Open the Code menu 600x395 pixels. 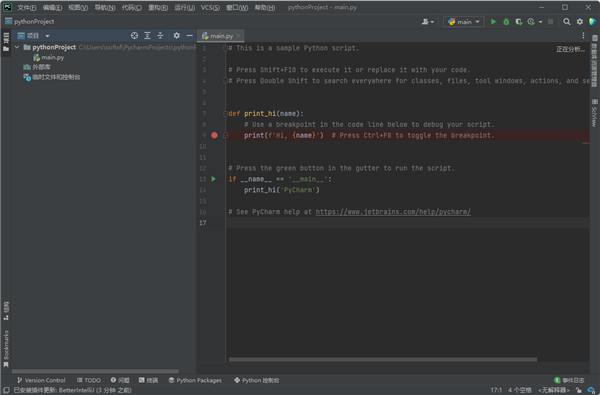[132, 8]
